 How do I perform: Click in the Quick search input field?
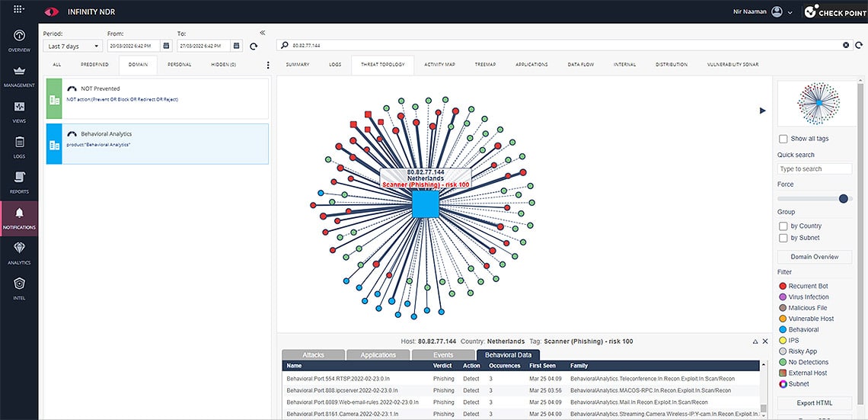tap(814, 169)
